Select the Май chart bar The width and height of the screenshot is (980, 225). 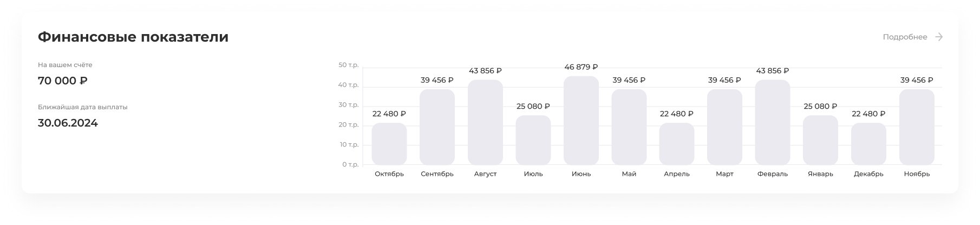[x=629, y=127]
